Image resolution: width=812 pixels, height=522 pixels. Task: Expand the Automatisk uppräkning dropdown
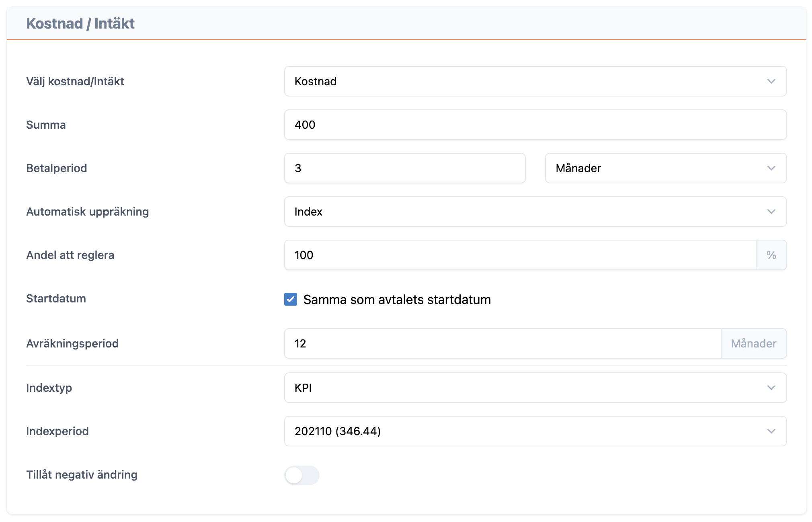point(535,212)
